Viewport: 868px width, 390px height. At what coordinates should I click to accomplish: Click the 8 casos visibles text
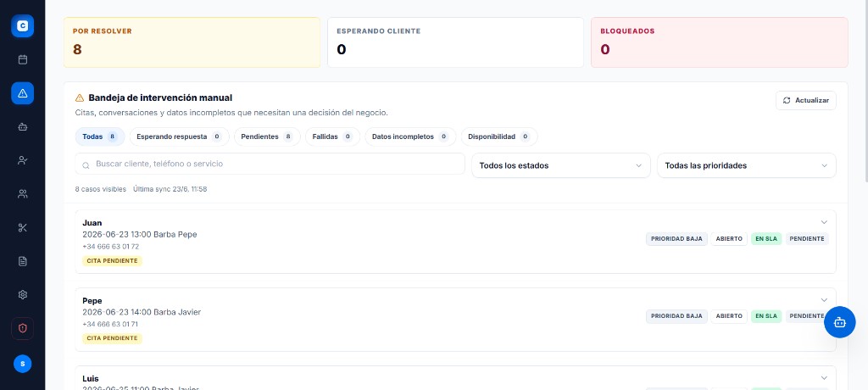pos(101,189)
